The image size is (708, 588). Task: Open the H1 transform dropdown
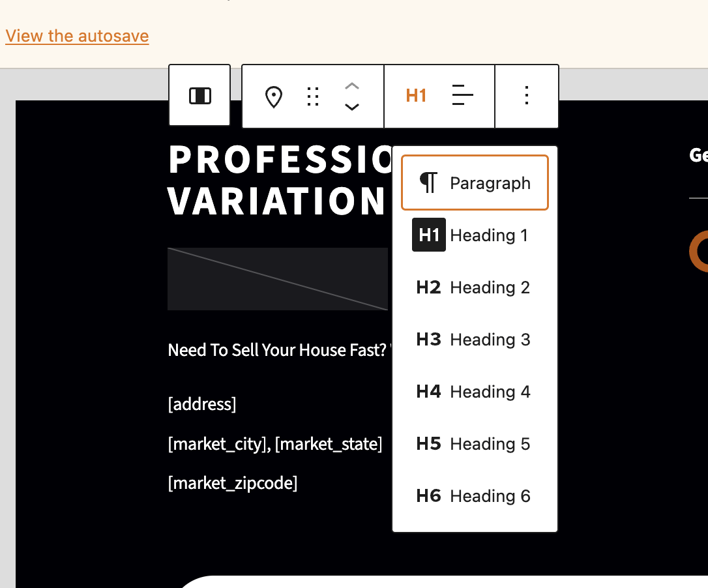415,95
